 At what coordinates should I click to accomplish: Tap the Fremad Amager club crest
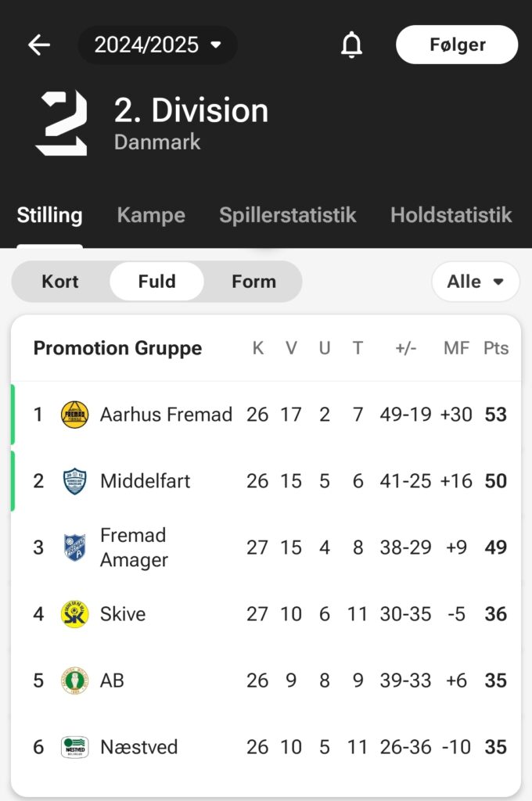(x=74, y=548)
